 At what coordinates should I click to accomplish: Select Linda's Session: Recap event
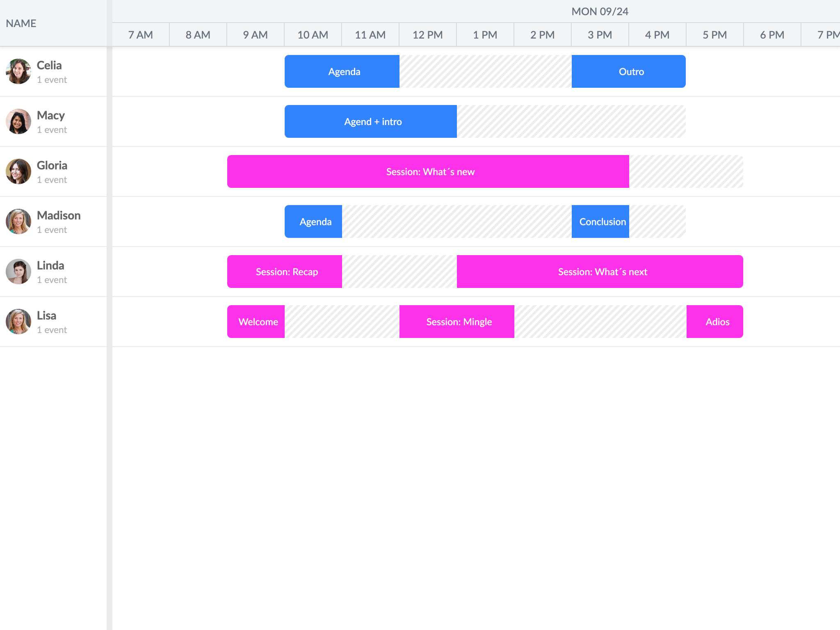click(x=285, y=272)
